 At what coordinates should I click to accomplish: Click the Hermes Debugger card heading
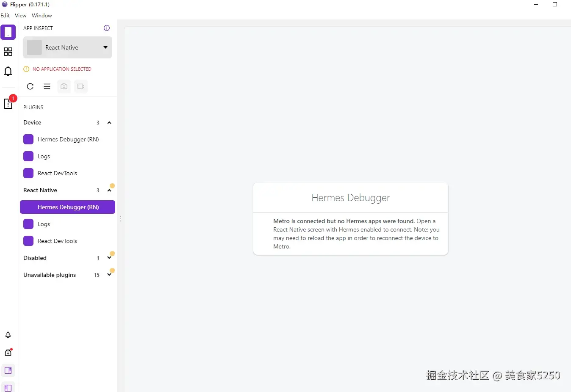click(351, 198)
